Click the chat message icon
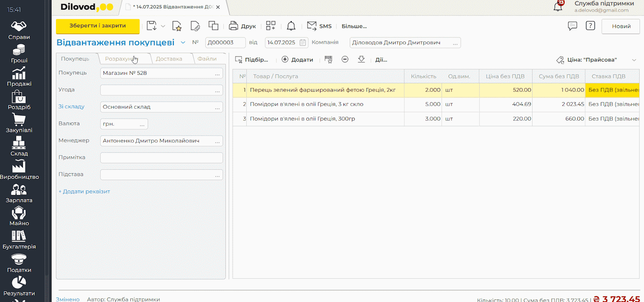This screenshot has width=644, height=302. pyautogui.click(x=572, y=26)
